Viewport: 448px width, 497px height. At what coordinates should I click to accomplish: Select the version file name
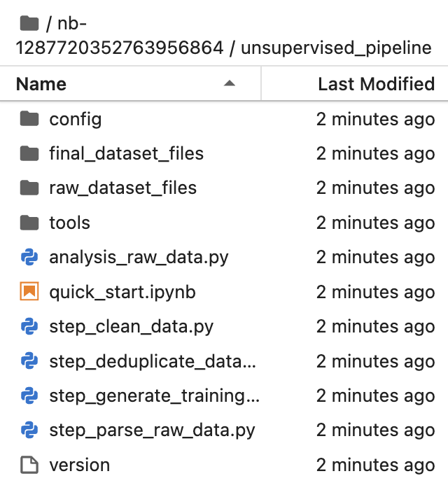80,465
